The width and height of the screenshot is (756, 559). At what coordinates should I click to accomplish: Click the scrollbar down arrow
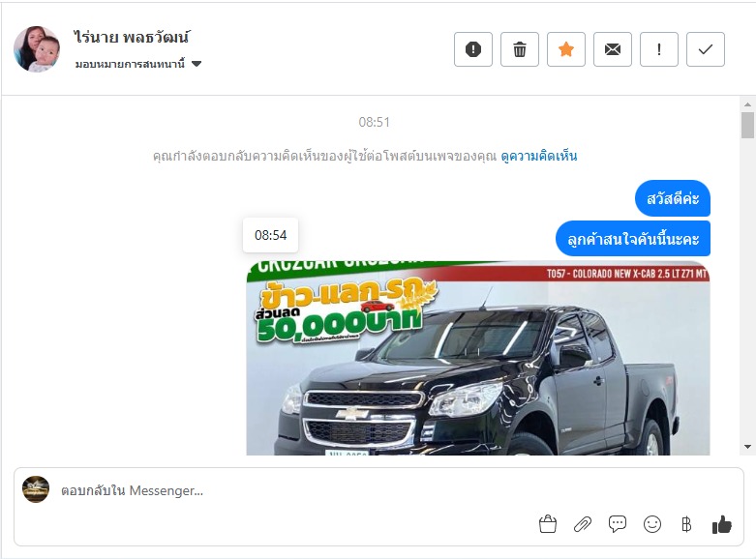tap(747, 447)
